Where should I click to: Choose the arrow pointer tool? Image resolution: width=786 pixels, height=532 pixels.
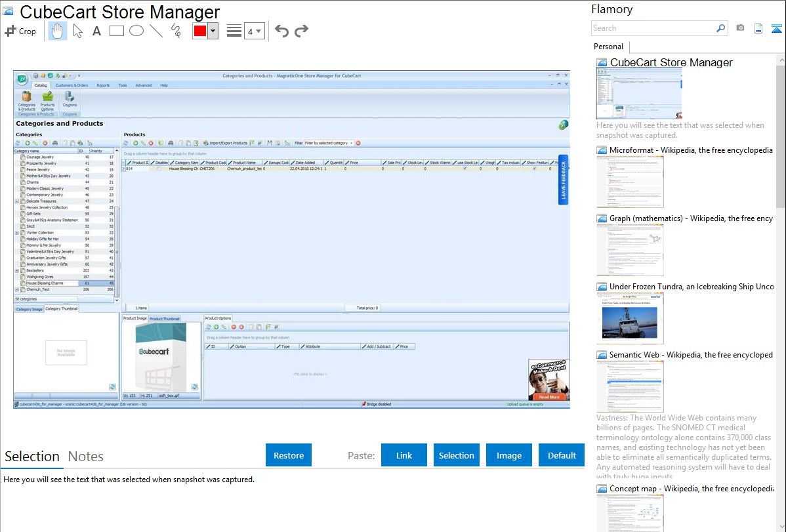77,31
